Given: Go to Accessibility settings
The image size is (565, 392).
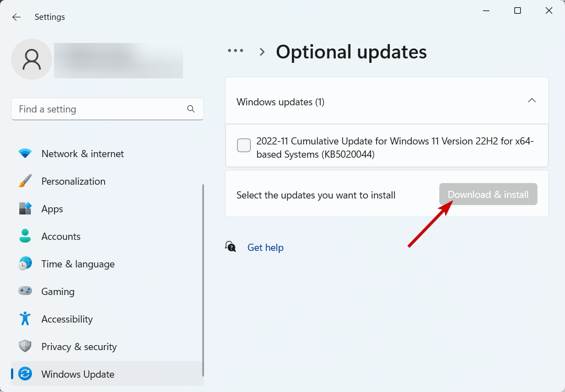Looking at the screenshot, I should pyautogui.click(x=107, y=319).
